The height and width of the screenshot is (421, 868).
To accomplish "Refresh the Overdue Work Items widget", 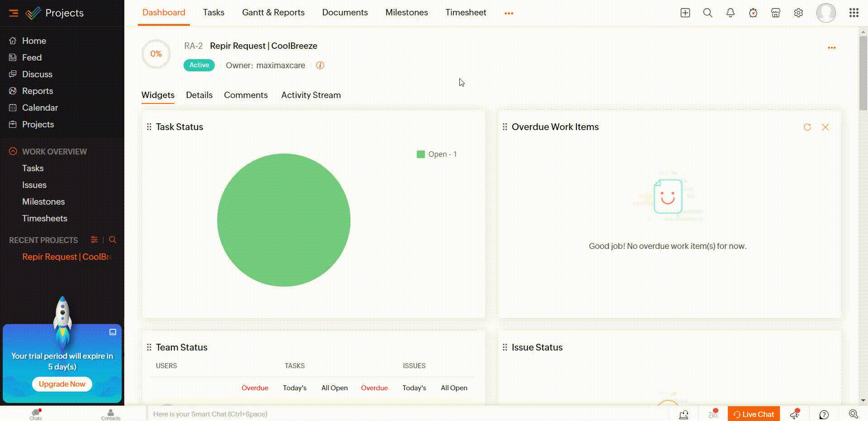I will [x=807, y=127].
